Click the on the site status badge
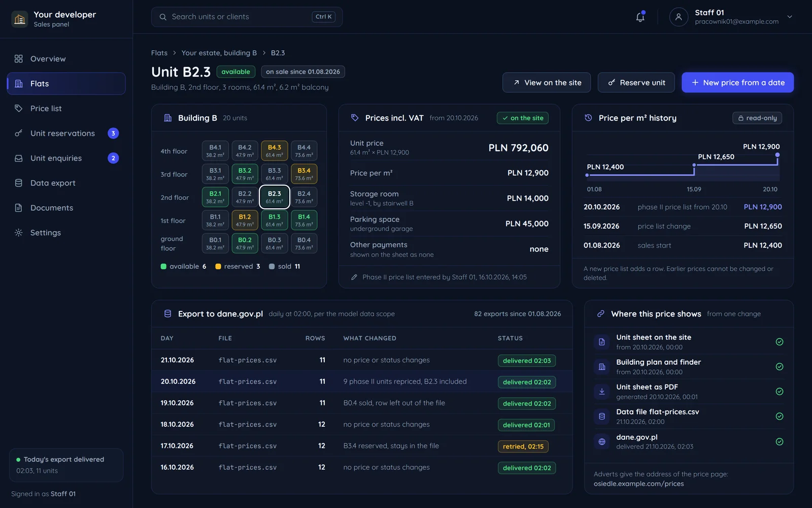The width and height of the screenshot is (812, 508). [x=522, y=118]
